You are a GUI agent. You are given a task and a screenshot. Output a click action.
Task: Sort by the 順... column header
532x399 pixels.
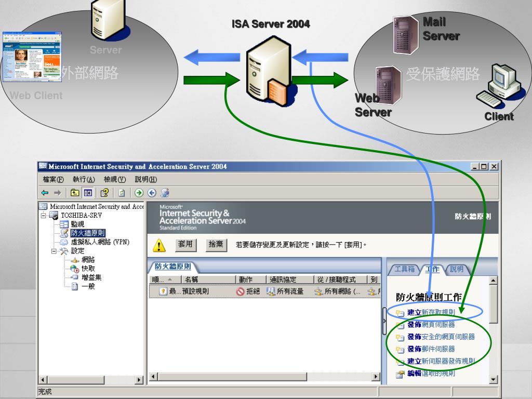point(165,280)
